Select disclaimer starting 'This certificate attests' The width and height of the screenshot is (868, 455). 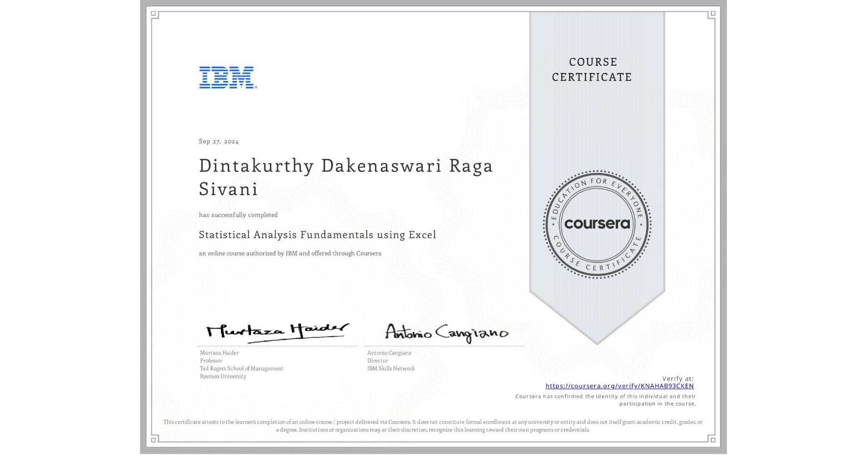coord(433,422)
